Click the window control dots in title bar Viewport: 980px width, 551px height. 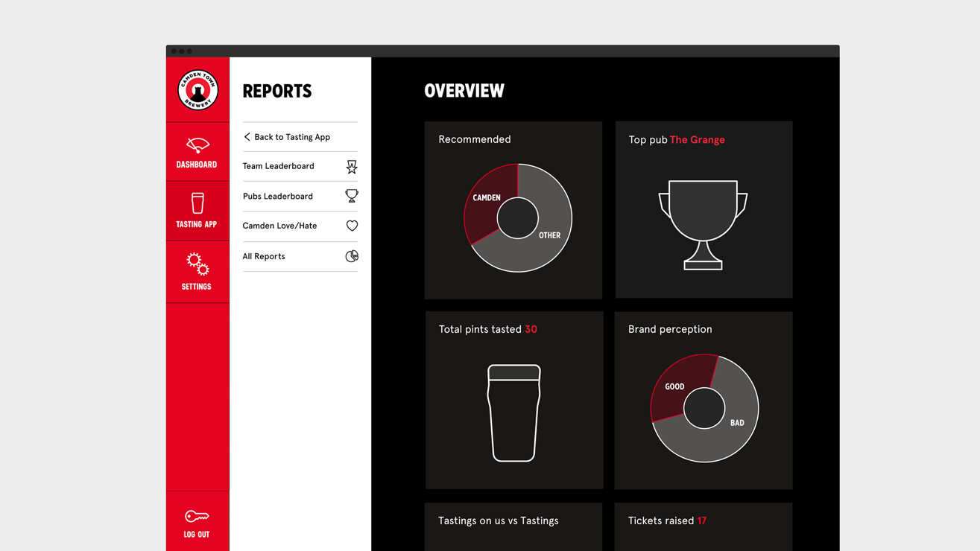pyautogui.click(x=182, y=51)
